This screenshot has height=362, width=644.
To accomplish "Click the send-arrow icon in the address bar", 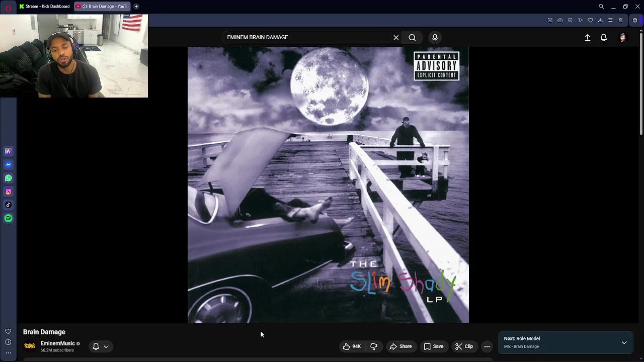I will 580,20.
